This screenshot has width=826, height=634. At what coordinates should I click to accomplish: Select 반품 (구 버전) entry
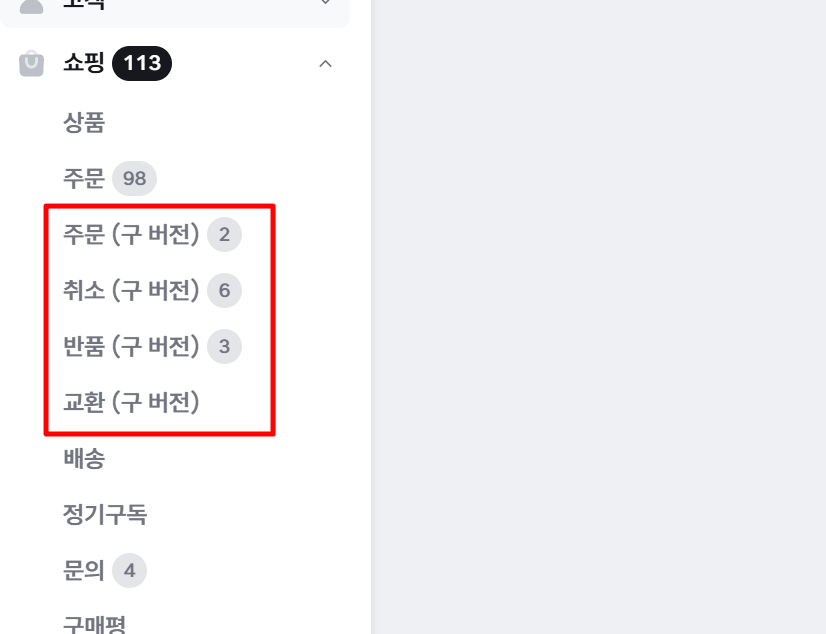click(131, 346)
